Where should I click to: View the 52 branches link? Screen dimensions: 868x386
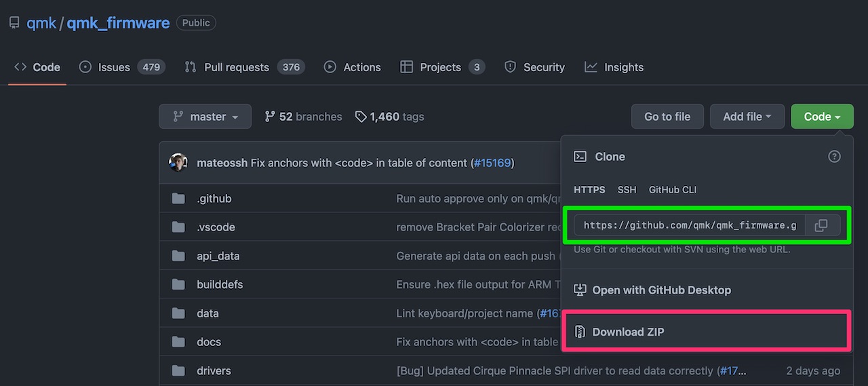point(303,117)
